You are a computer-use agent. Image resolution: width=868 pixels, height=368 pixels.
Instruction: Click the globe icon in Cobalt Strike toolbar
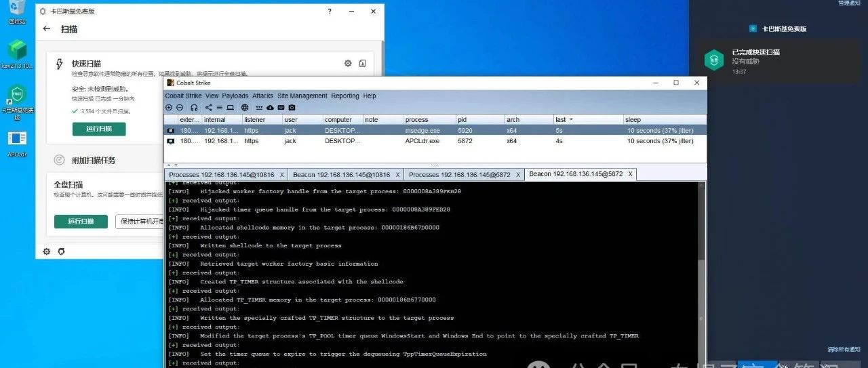(245, 108)
